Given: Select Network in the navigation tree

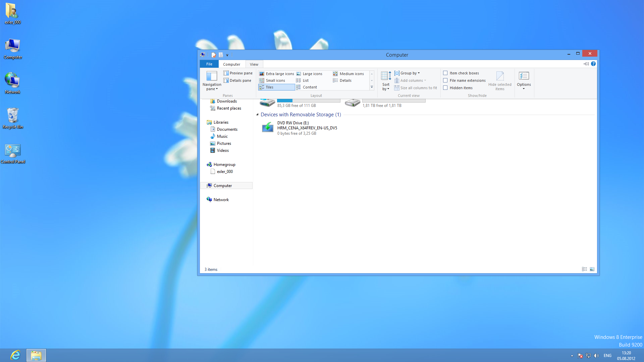Looking at the screenshot, I should click(x=221, y=200).
